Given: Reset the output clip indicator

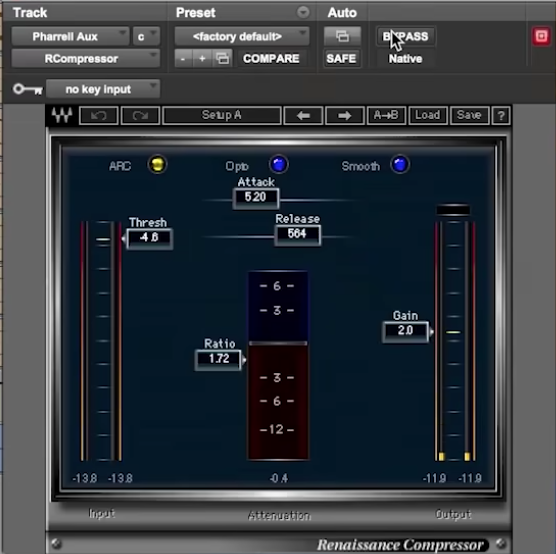Looking at the screenshot, I should click(x=453, y=210).
